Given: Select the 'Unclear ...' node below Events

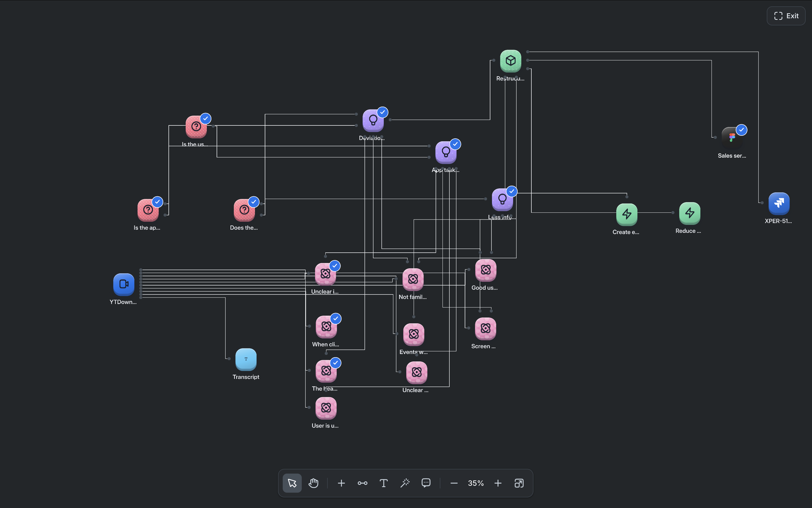Looking at the screenshot, I should [x=417, y=372].
